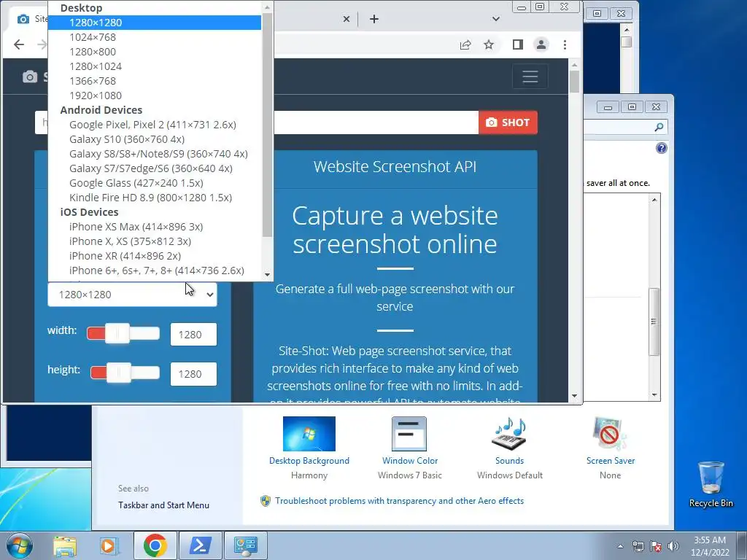Screen dimensions: 747x560
Task: Choose Google Glass (427×240 1.5x)
Action: point(155,183)
